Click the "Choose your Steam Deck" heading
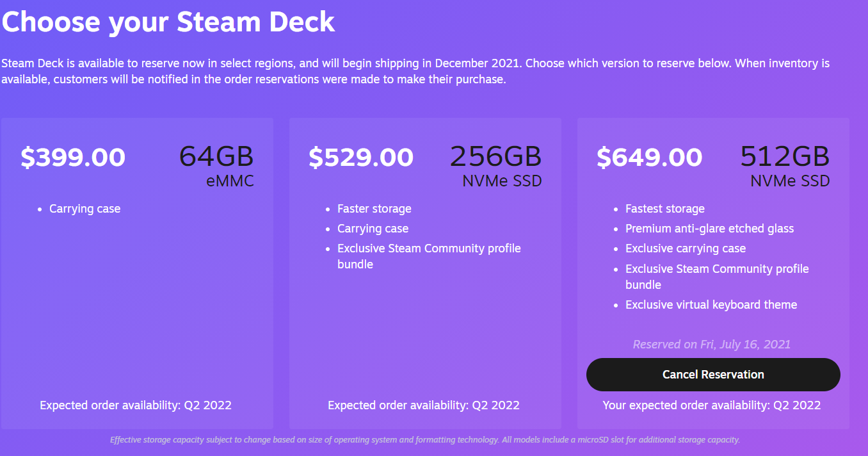868x456 pixels. tap(168, 22)
